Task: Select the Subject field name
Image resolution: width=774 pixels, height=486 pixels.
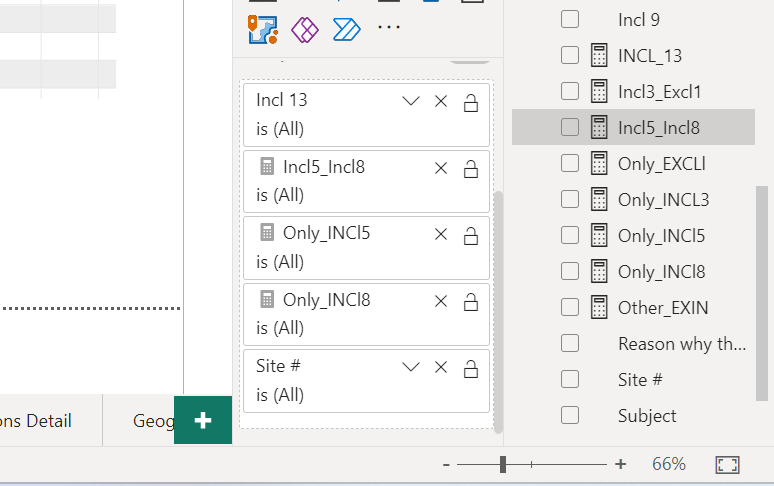Action: pos(647,416)
